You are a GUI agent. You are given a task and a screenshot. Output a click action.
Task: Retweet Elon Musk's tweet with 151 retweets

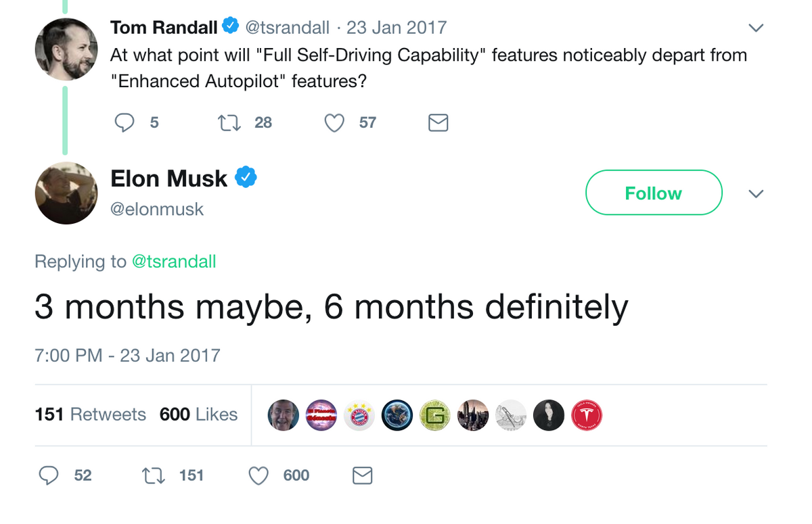(x=153, y=476)
